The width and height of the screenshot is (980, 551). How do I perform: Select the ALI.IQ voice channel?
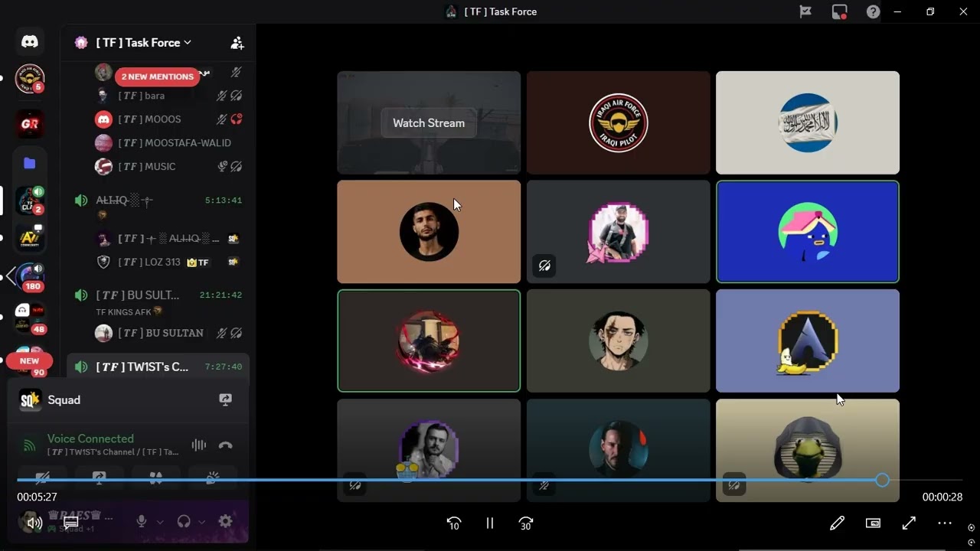(158, 201)
